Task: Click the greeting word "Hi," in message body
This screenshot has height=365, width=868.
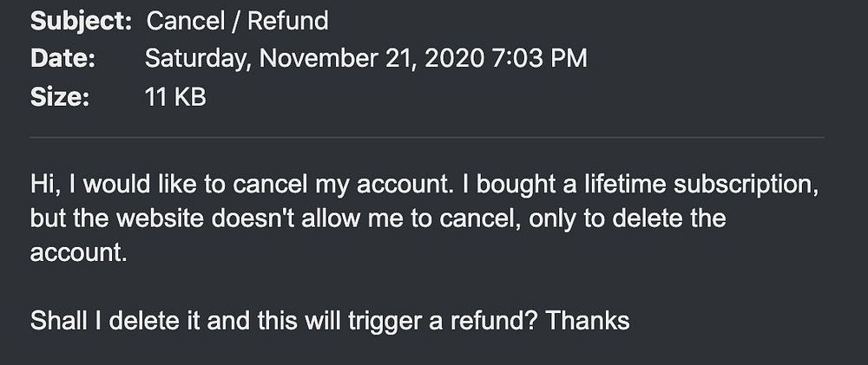Action: tap(46, 186)
